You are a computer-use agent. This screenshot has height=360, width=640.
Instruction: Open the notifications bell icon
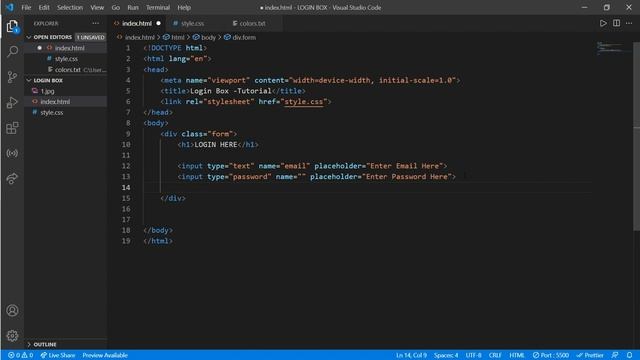coord(629,355)
